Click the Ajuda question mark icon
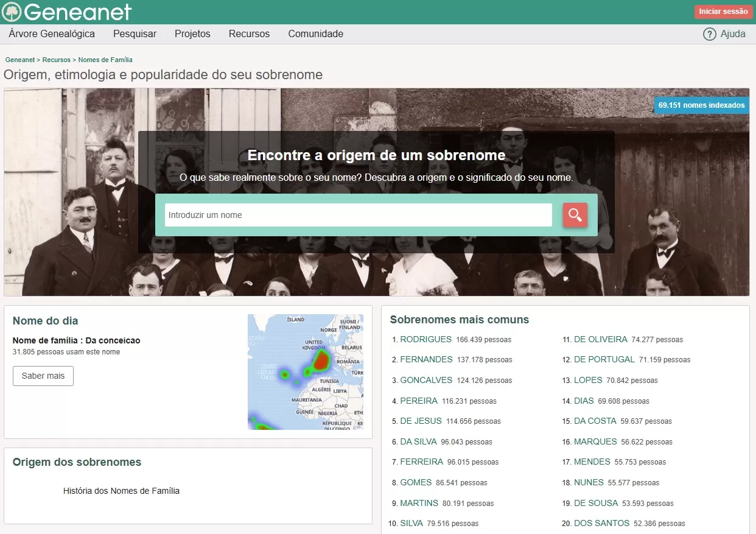The width and height of the screenshot is (756, 534). 709,34
